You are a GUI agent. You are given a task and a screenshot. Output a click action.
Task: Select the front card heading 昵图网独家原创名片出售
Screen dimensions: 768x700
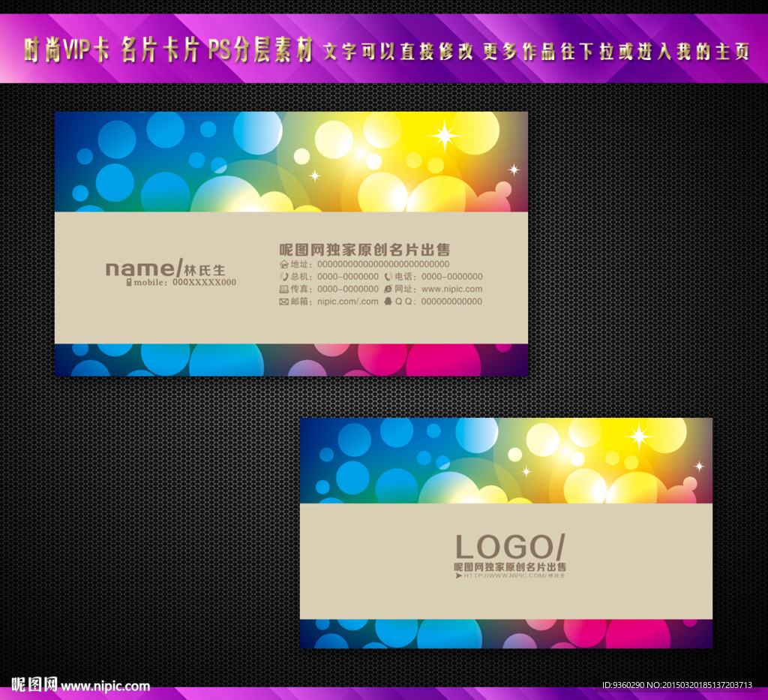tap(364, 250)
